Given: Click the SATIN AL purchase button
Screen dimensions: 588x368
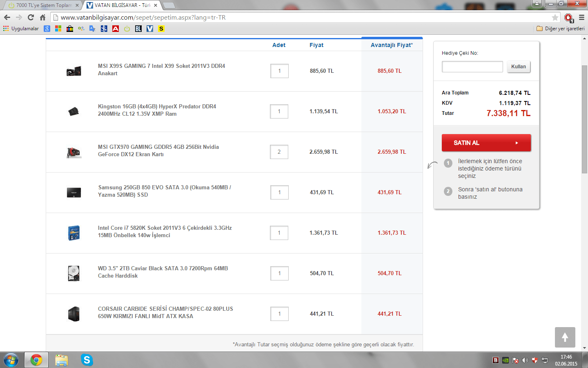Looking at the screenshot, I should click(x=486, y=143).
